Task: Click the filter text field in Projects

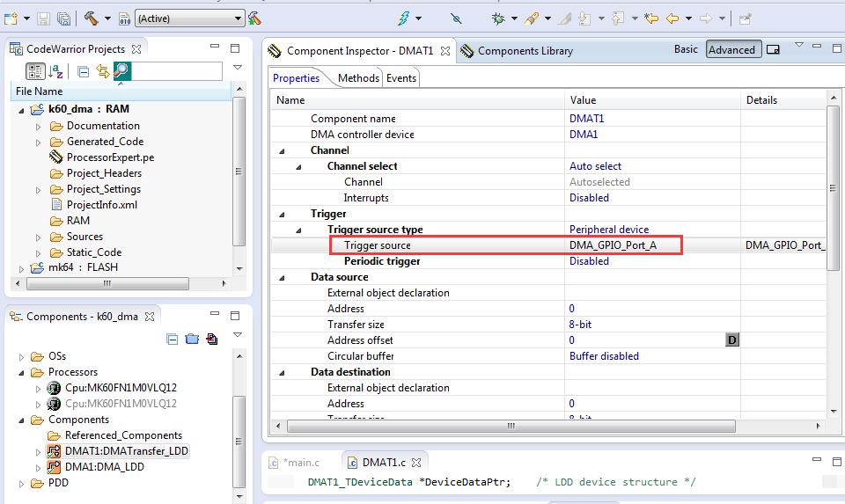Action: pyautogui.click(x=176, y=71)
